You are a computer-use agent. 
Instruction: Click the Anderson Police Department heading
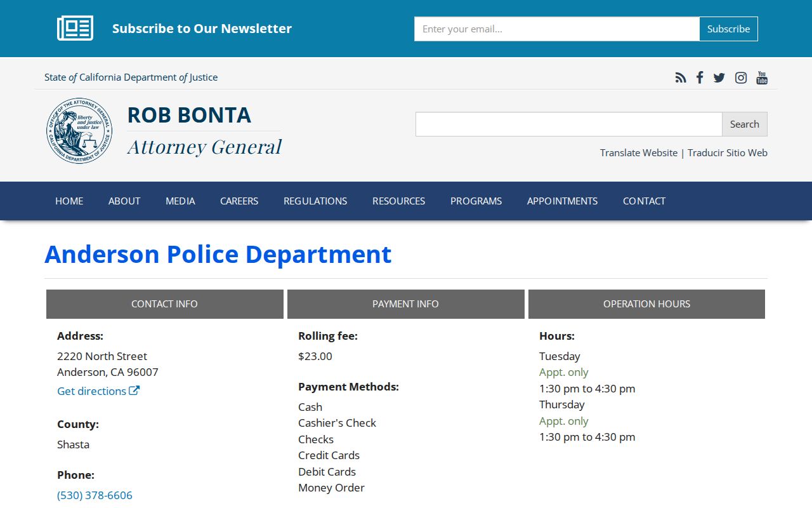(218, 254)
